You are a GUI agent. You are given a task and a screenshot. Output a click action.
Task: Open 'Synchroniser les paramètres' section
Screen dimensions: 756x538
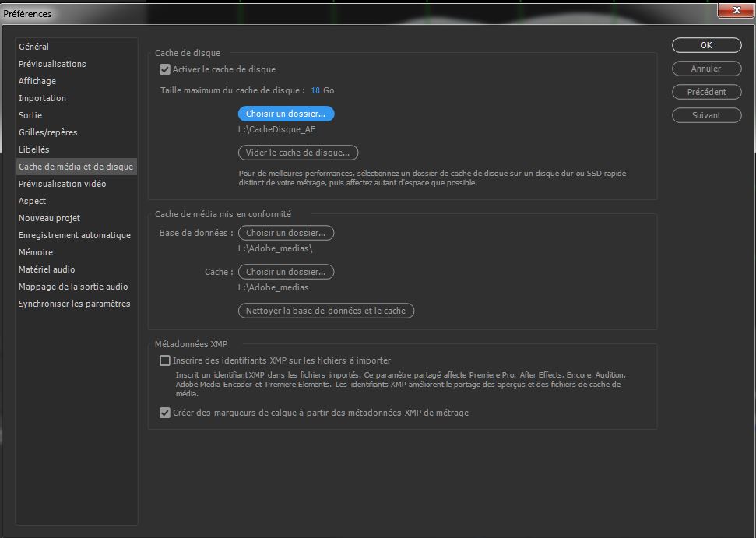pyautogui.click(x=75, y=304)
